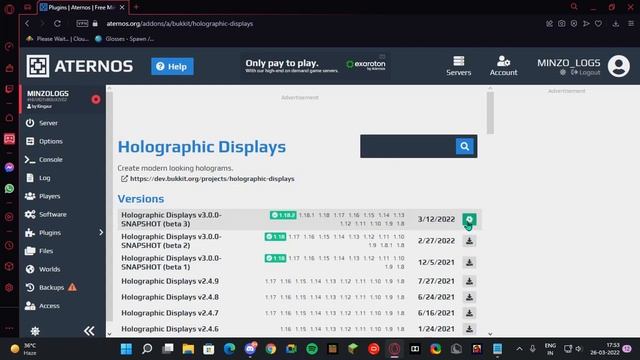
Task: Select Holographic Displays v2.4.9 row title
Action: (170, 281)
